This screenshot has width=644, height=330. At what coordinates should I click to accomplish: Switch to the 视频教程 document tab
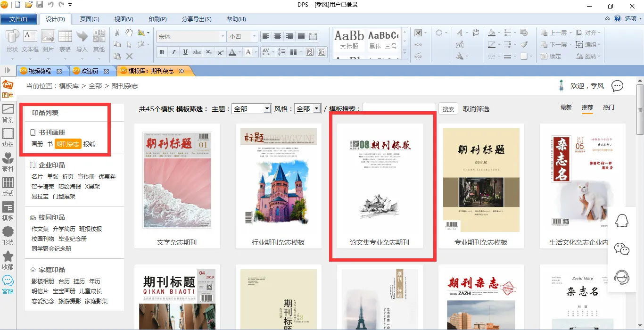[x=40, y=71]
